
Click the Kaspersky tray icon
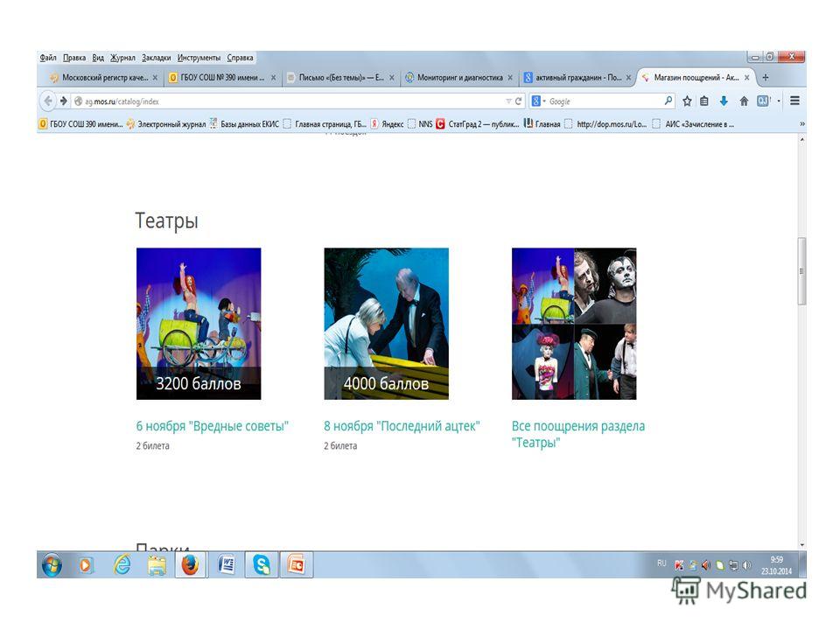coord(679,565)
